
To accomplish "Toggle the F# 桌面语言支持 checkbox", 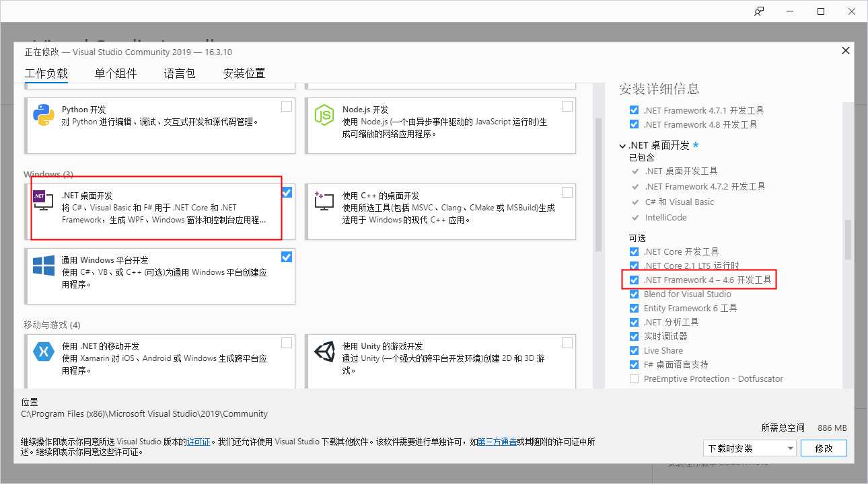I will coord(634,364).
